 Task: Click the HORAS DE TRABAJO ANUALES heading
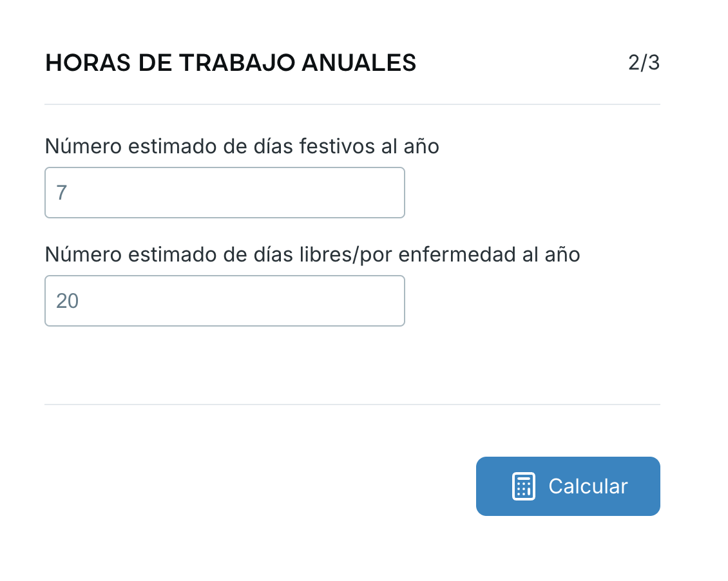pyautogui.click(x=231, y=62)
